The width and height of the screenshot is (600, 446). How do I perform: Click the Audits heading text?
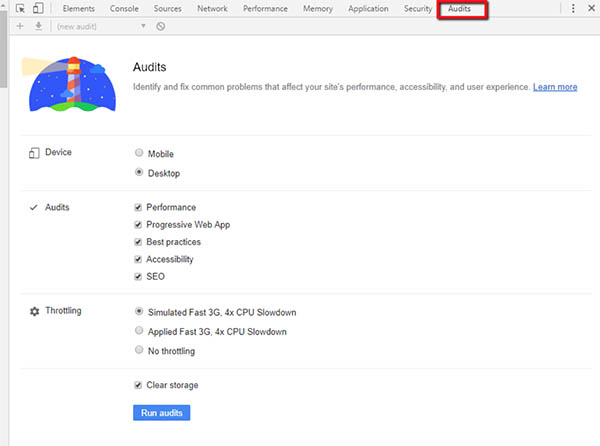tap(150, 67)
